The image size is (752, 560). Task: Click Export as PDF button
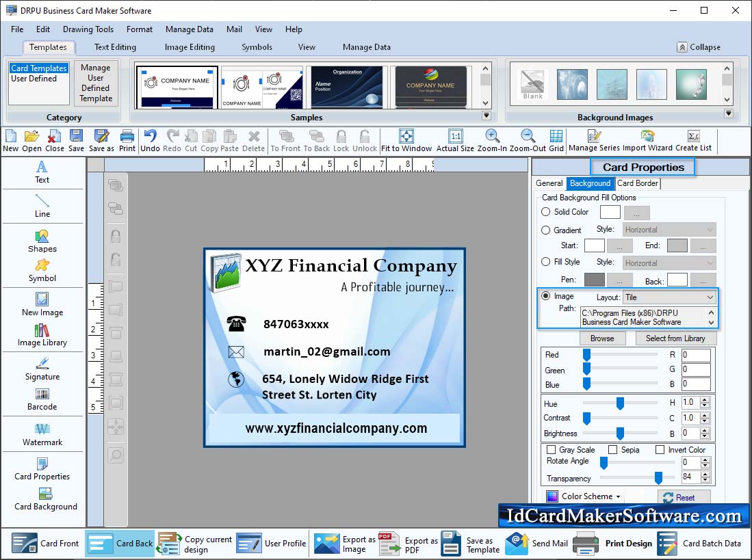[409, 543]
